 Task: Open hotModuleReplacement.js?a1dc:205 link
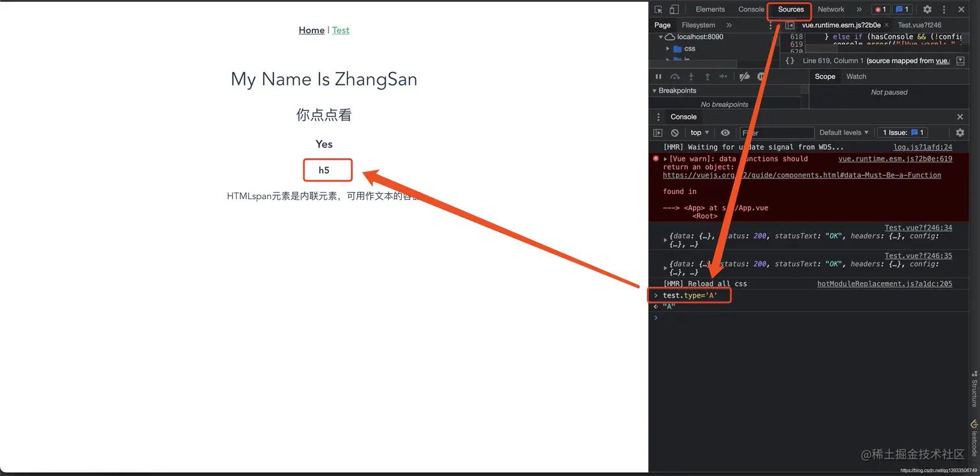885,284
